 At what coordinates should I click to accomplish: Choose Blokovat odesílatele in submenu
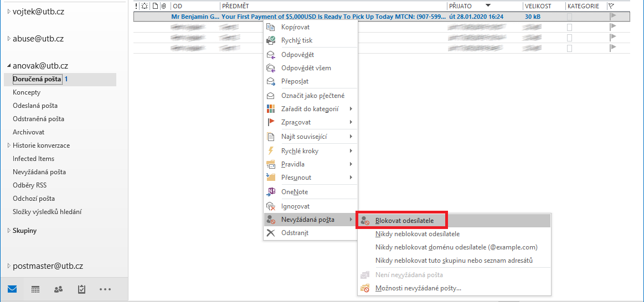(x=404, y=221)
